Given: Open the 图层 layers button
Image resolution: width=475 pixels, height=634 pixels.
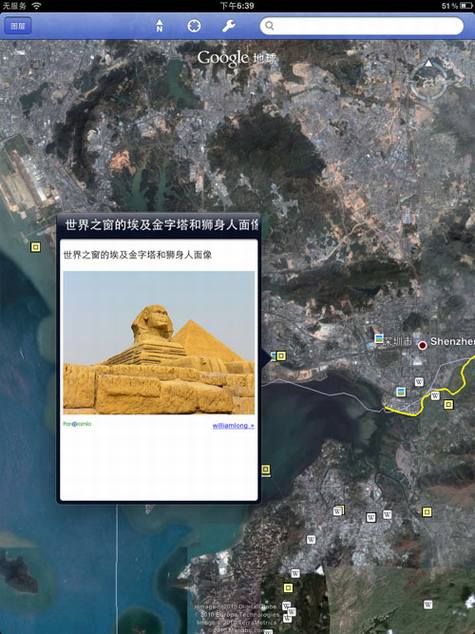Looking at the screenshot, I should (x=18, y=26).
